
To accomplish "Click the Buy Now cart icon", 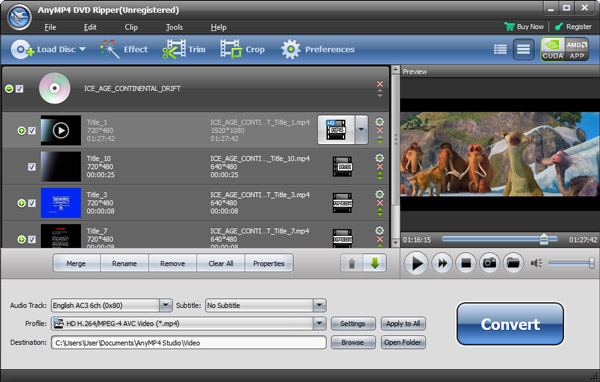I will (509, 26).
